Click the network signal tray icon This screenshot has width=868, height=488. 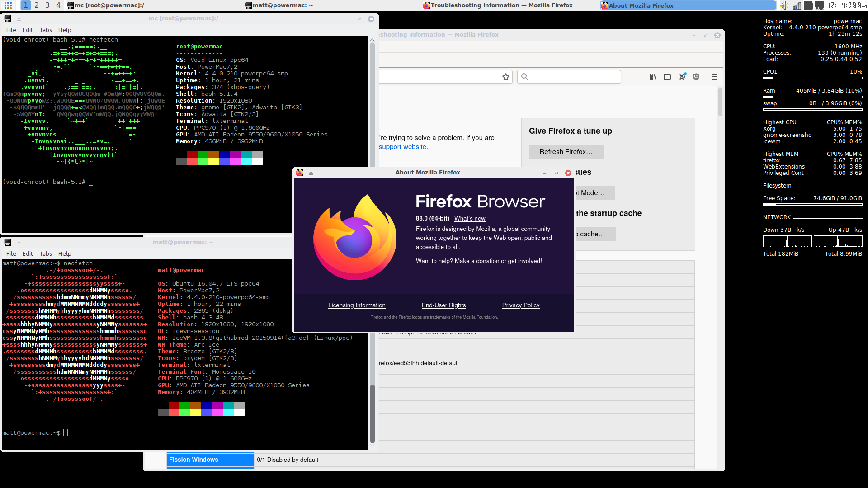point(797,5)
